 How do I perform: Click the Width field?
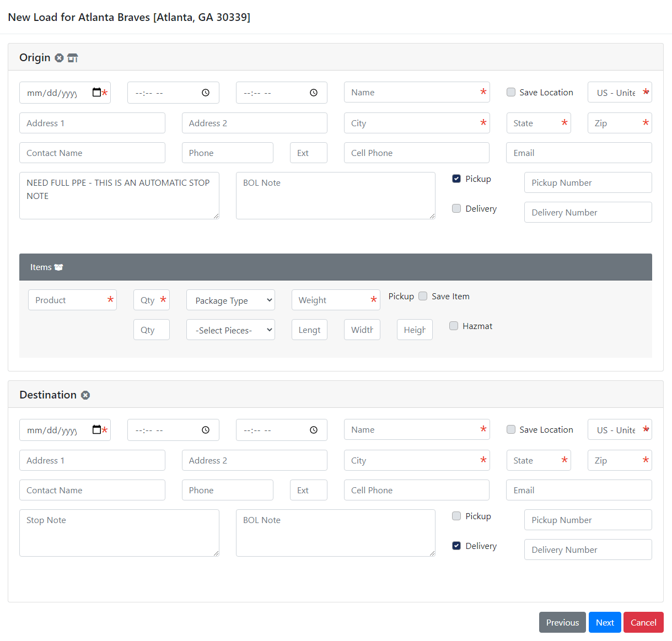pyautogui.click(x=362, y=330)
